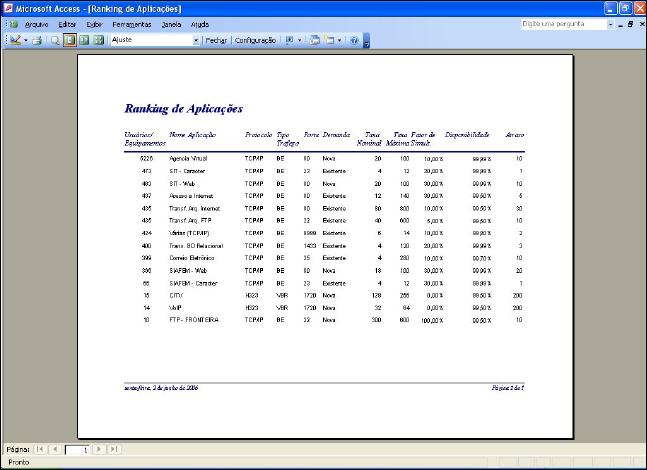
Task: Click the 'Correio Eletrônico' row name
Action: [x=191, y=258]
